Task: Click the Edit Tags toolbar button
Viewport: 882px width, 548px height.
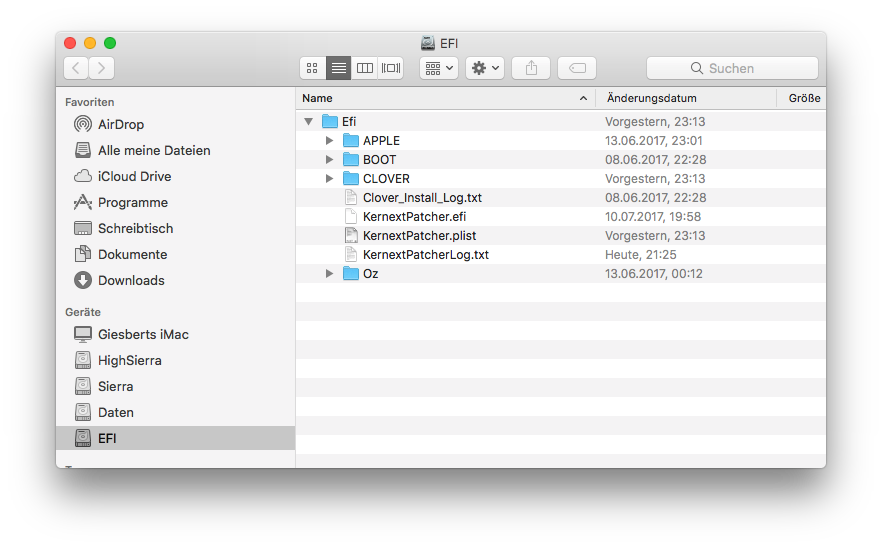Action: coord(577,68)
